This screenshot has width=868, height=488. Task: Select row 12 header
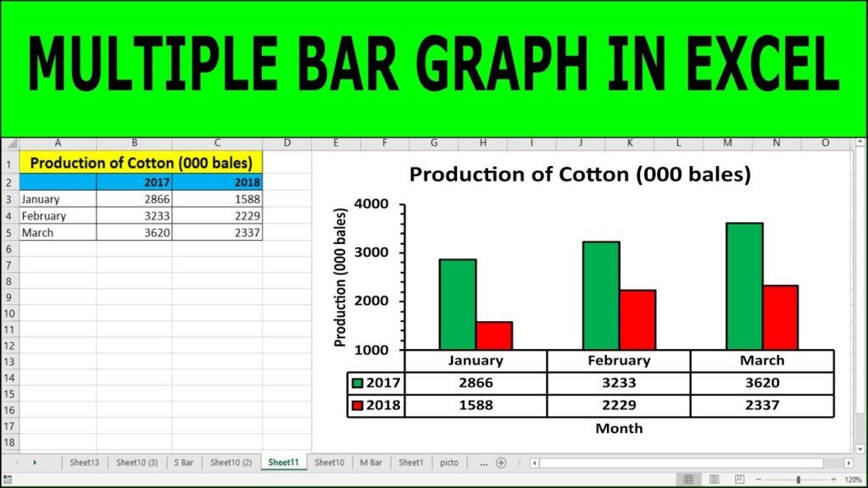pos(9,346)
